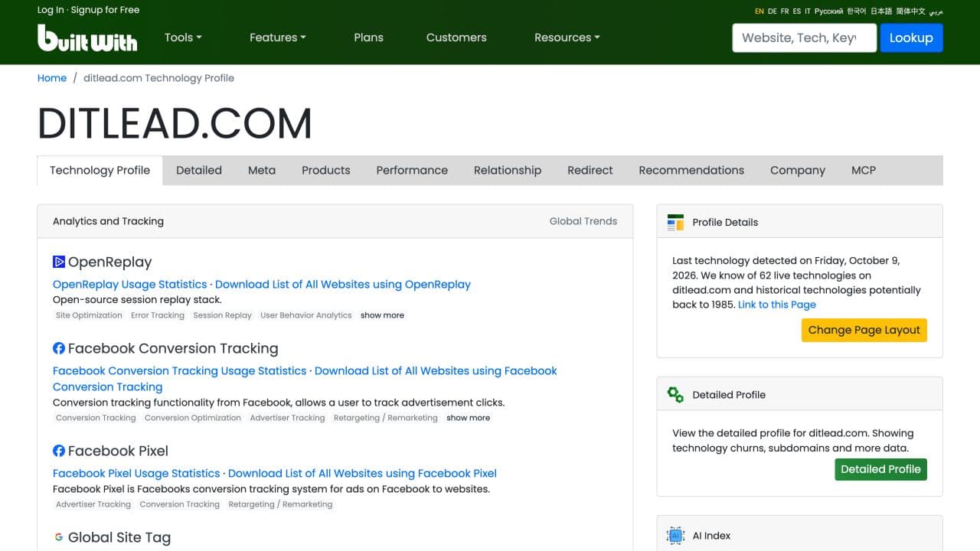Image resolution: width=980 pixels, height=551 pixels.
Task: Expand the Features dropdown menu
Action: (x=278, y=37)
